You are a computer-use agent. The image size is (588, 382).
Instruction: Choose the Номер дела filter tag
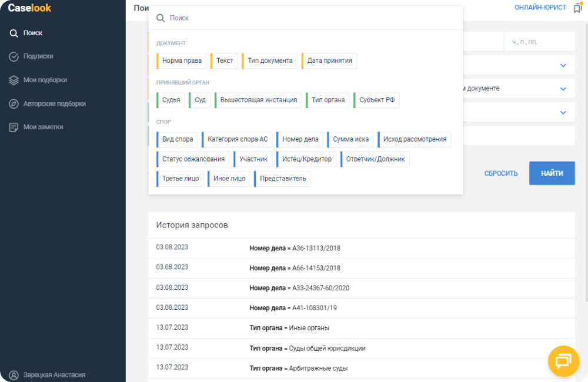point(300,139)
